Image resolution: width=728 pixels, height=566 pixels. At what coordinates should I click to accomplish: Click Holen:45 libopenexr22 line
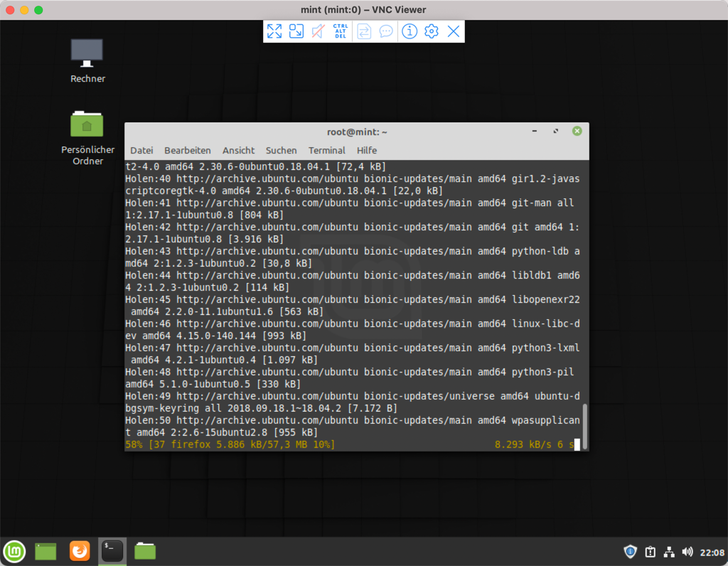tap(353, 306)
